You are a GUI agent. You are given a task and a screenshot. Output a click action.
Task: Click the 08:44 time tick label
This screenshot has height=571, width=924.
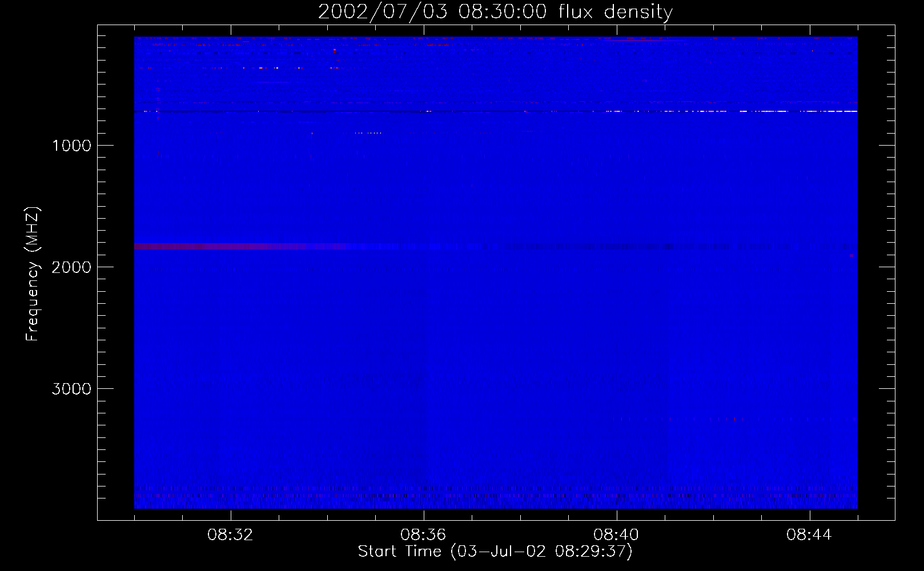tap(809, 535)
